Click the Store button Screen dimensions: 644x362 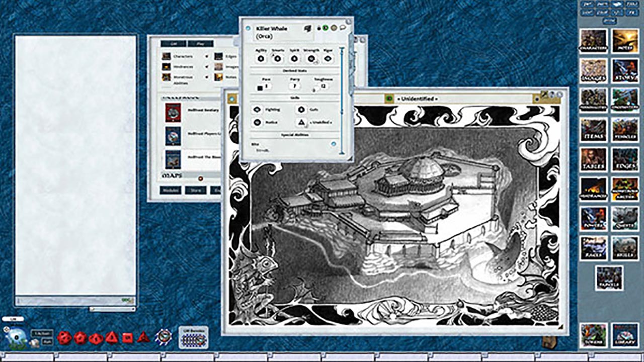(x=195, y=191)
